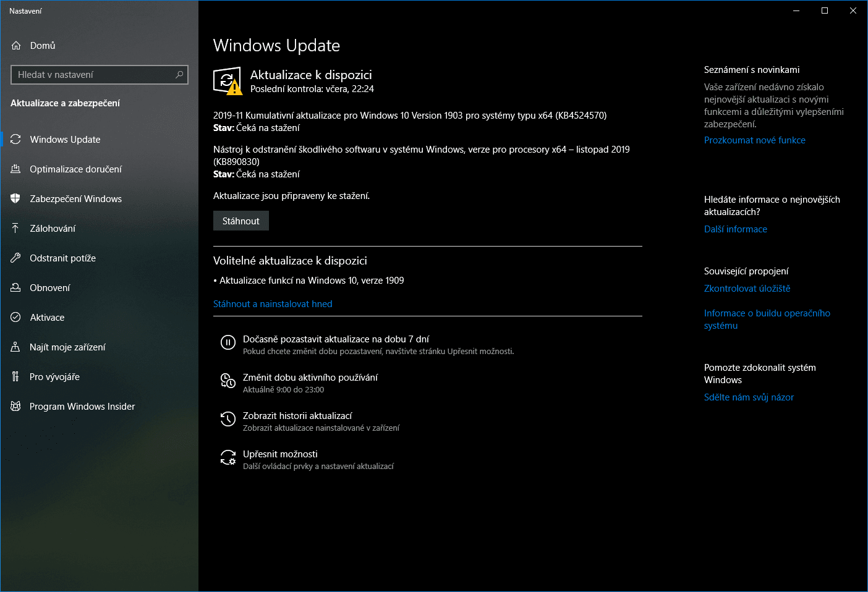The height and width of the screenshot is (592, 868).
Task: Maximize the Nastavení window
Action: click(825, 11)
